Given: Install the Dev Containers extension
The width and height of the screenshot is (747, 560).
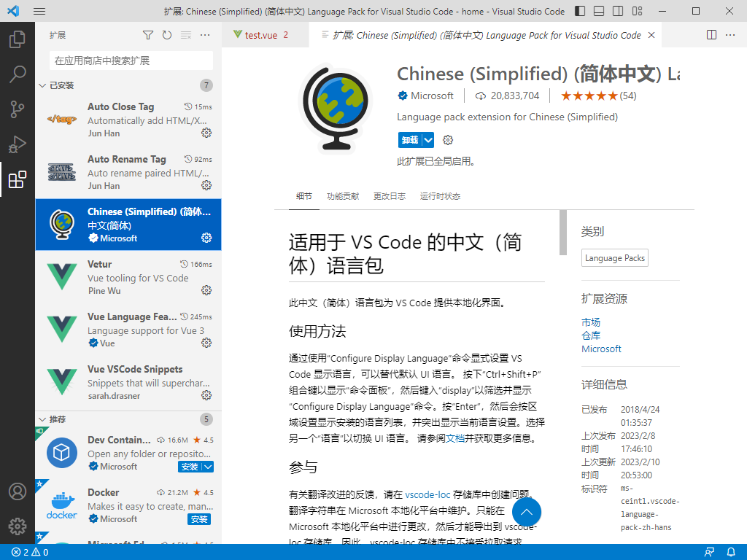Looking at the screenshot, I should (190, 467).
